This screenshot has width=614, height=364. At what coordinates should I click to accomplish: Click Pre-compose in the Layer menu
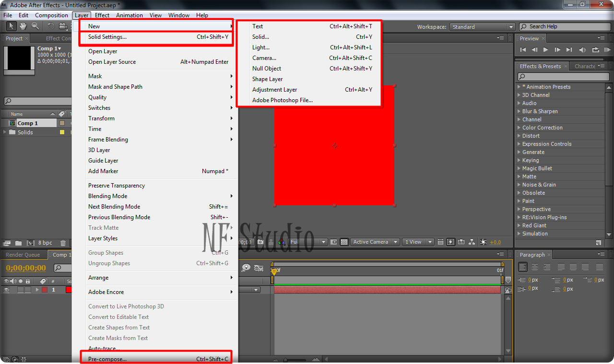click(107, 359)
